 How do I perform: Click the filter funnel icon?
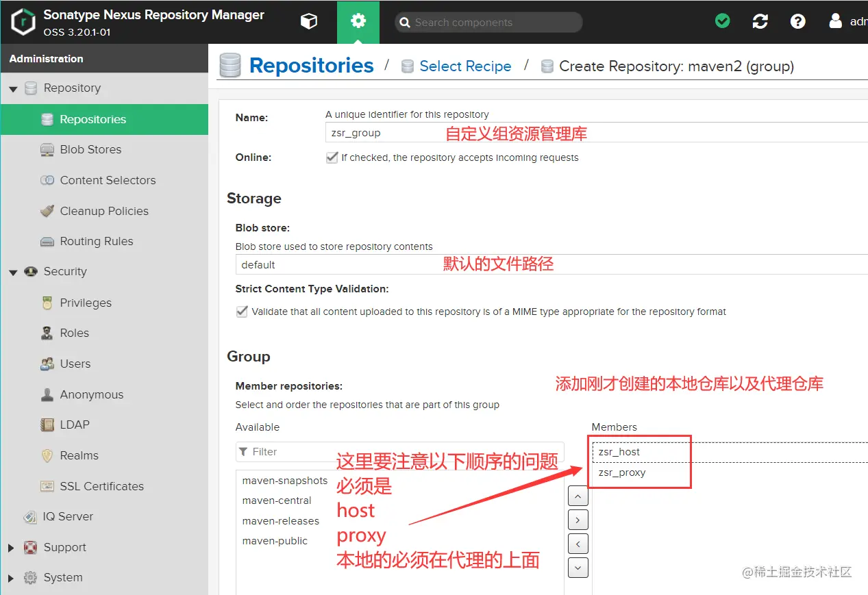(243, 452)
